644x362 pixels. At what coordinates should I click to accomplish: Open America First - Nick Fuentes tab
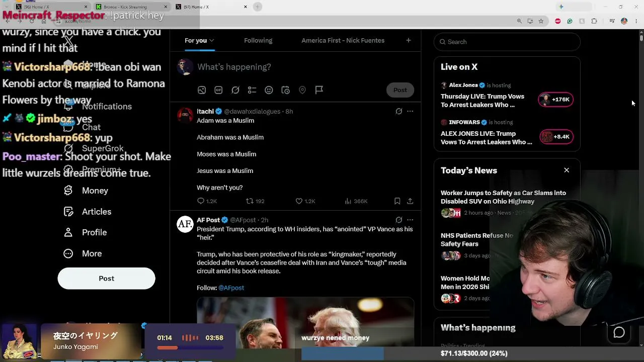coord(343,40)
